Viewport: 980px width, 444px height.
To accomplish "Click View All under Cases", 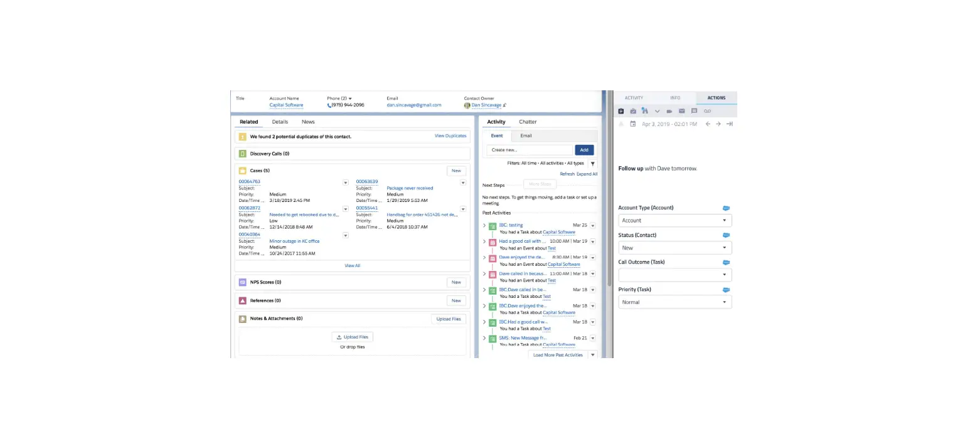I will 352,266.
